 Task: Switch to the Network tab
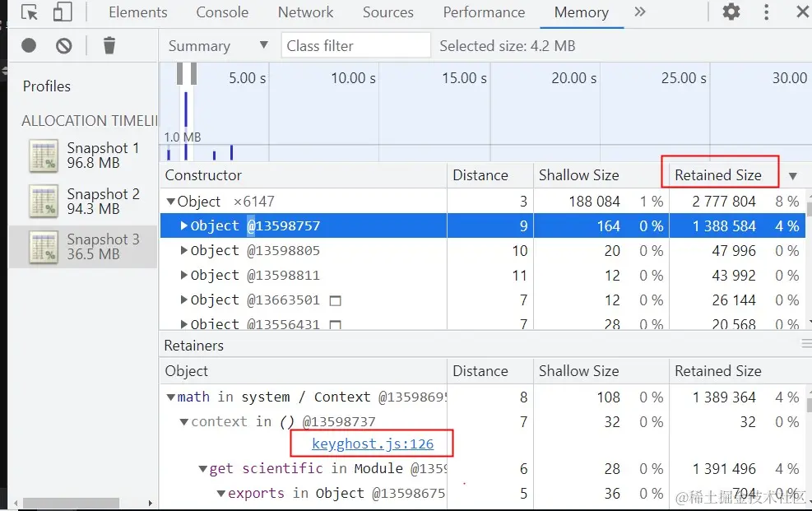305,12
